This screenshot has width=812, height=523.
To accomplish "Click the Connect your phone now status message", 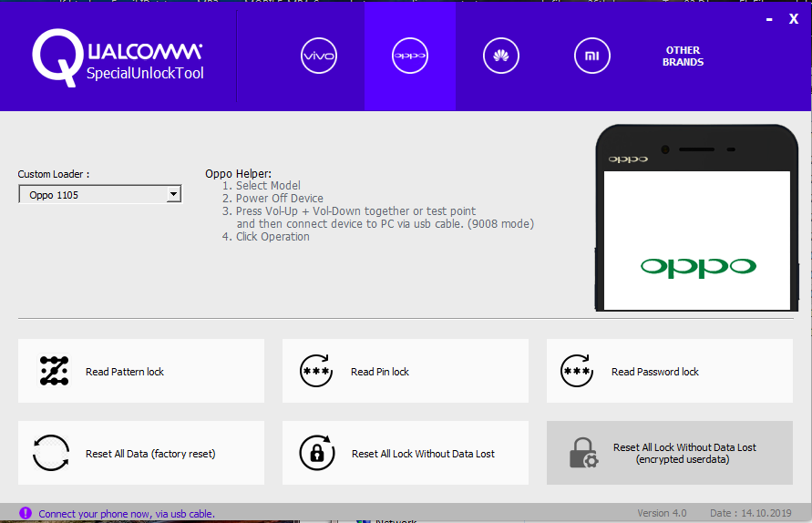I will coord(127,514).
